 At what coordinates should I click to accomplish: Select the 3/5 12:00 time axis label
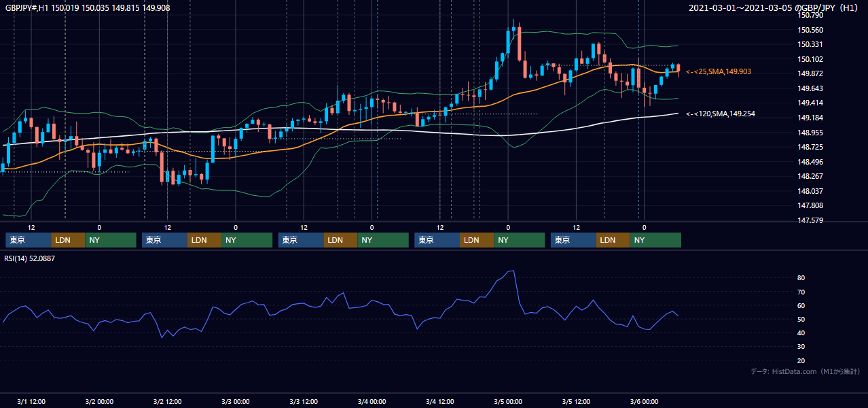(x=576, y=402)
